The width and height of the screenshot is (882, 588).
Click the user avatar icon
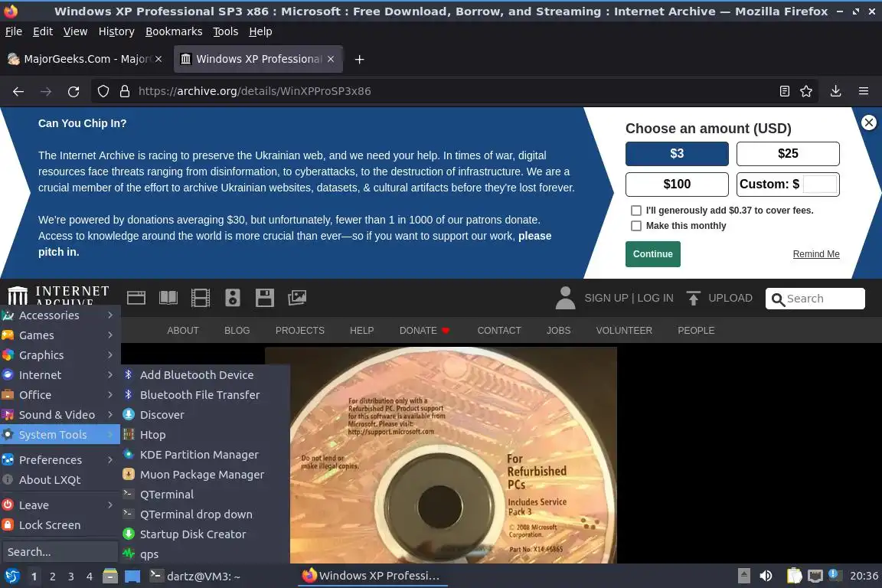click(565, 299)
